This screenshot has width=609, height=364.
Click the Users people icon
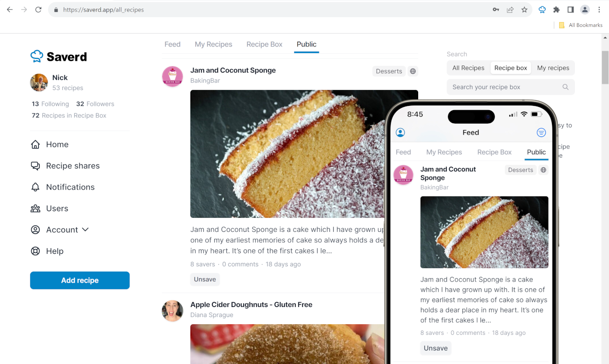point(35,208)
